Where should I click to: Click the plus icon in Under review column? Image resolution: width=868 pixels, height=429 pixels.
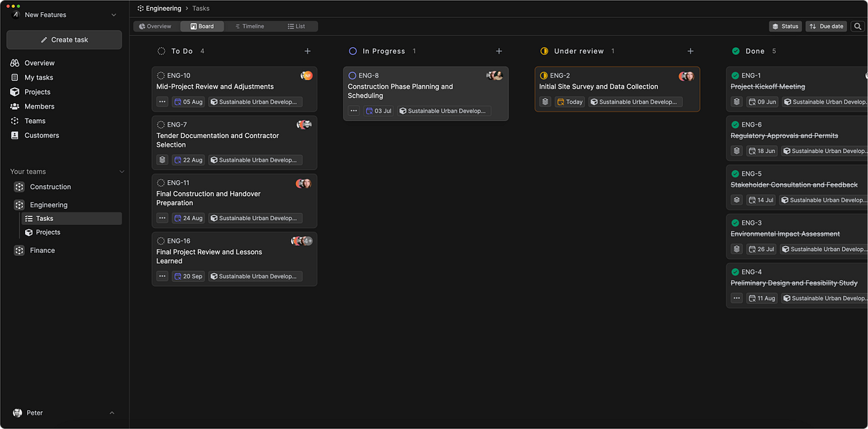click(691, 51)
